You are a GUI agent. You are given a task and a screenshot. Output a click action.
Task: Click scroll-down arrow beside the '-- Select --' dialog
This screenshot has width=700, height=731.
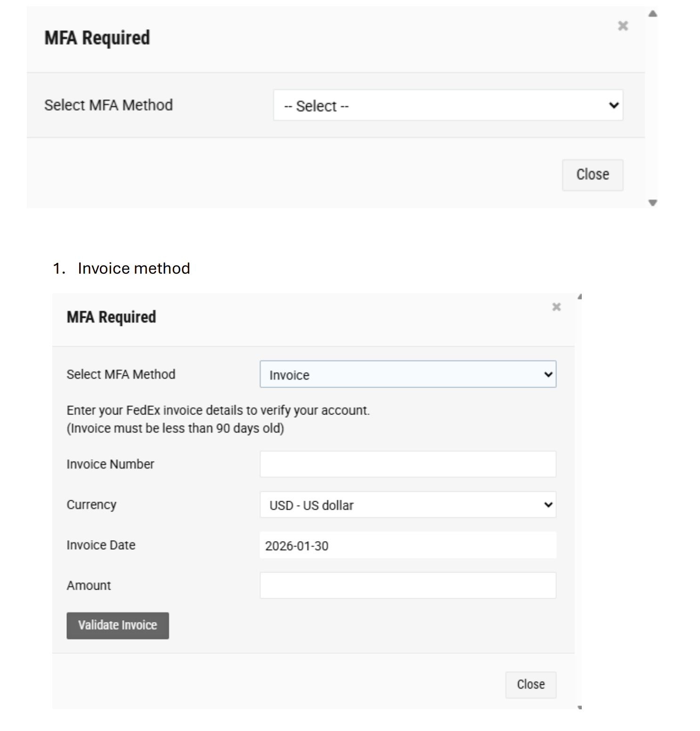click(x=652, y=203)
